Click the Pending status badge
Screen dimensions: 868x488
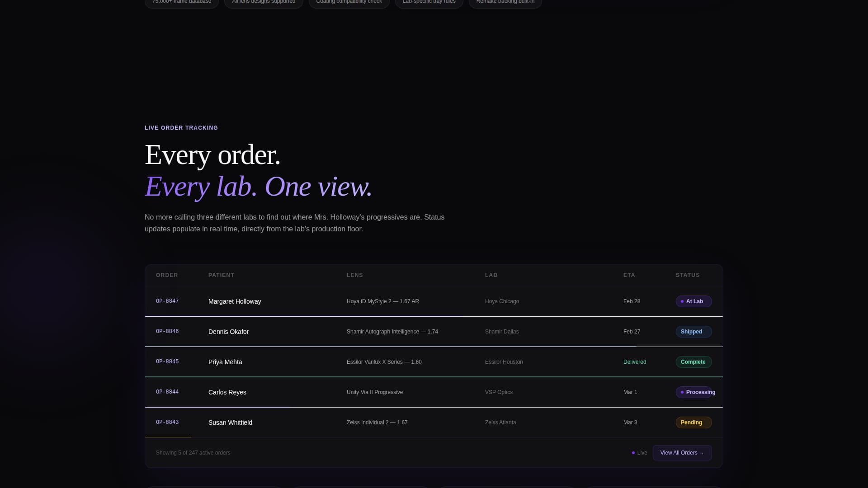693,422
